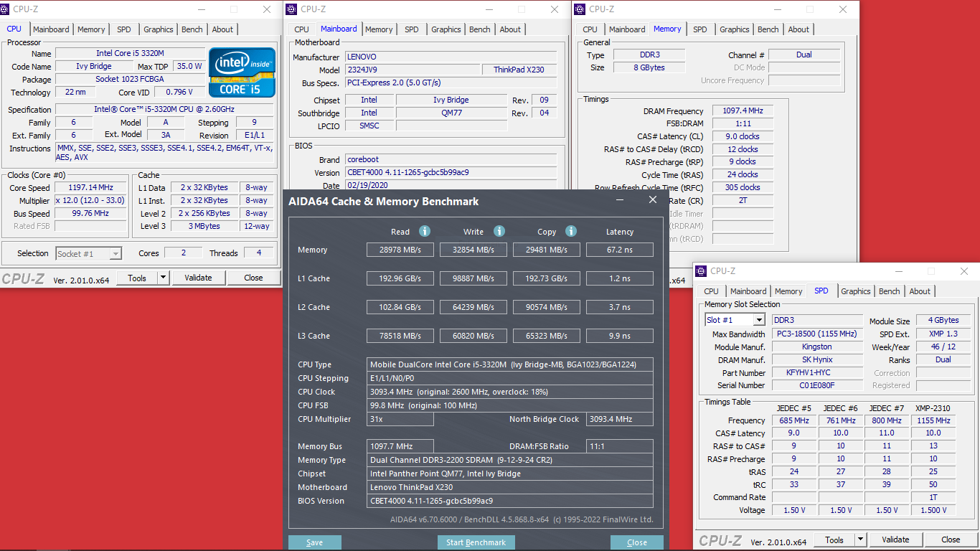The image size is (980, 551).
Task: Show About tab in SPD window
Action: 920,291
